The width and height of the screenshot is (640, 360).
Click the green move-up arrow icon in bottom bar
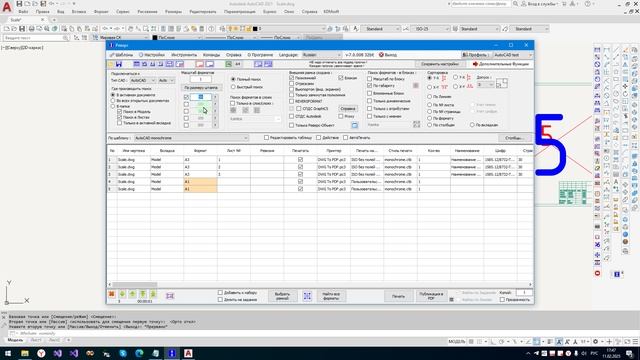132,294
